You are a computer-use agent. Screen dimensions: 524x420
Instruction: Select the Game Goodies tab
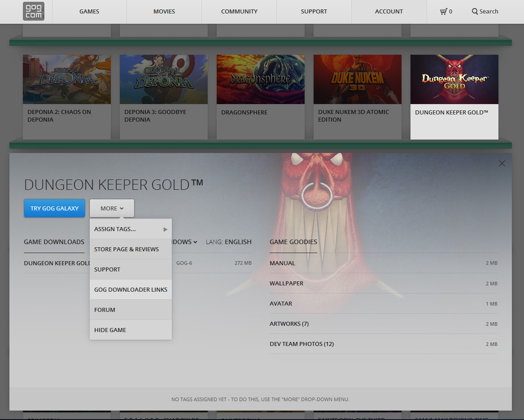pos(293,242)
